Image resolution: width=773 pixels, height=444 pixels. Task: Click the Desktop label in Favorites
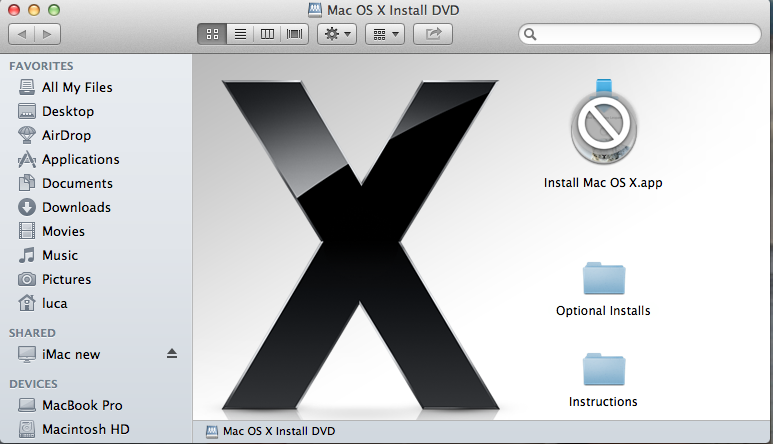68,111
